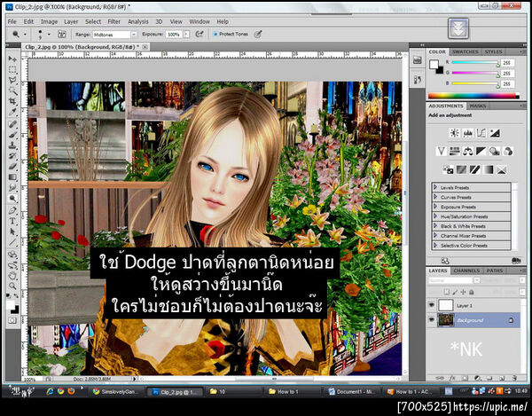Expand Selective Color Presets list
Screen dimensions: 532x416
(x=435, y=245)
